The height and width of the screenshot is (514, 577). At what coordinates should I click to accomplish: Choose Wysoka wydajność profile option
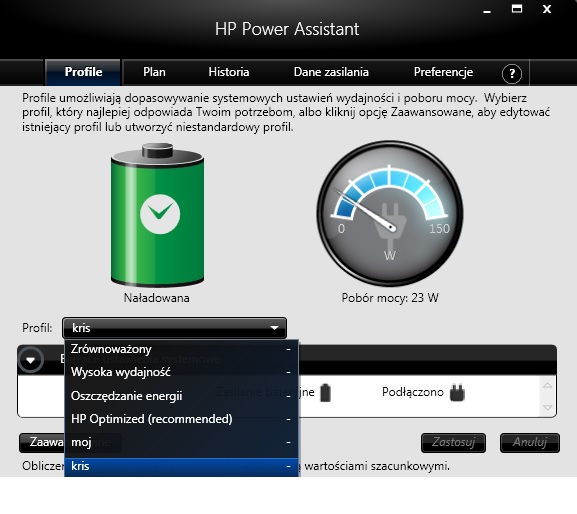tap(181, 372)
